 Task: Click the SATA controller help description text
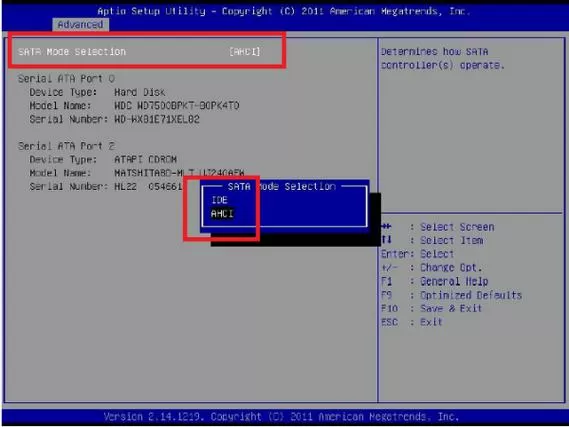442,58
